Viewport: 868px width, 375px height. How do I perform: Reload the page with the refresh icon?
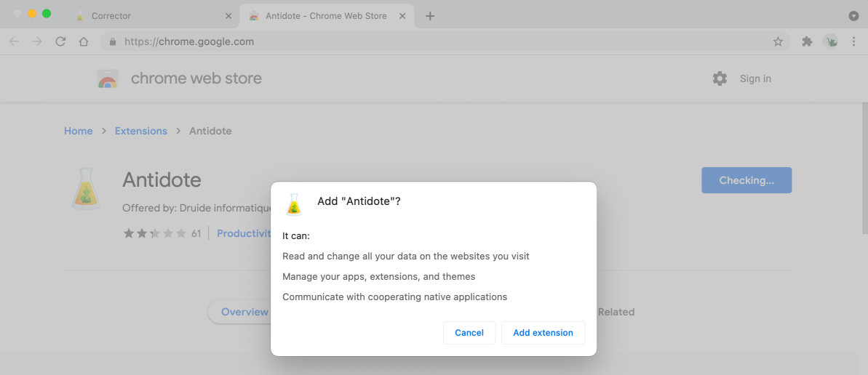pyautogui.click(x=60, y=42)
